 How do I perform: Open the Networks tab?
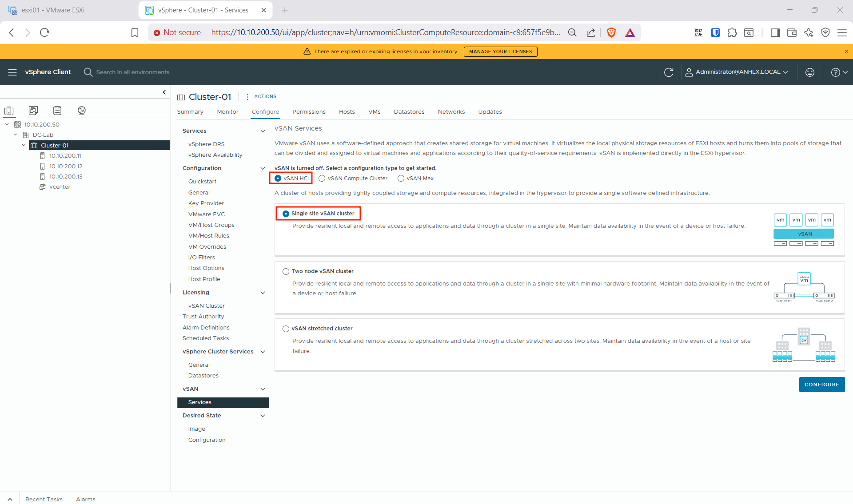[451, 112]
